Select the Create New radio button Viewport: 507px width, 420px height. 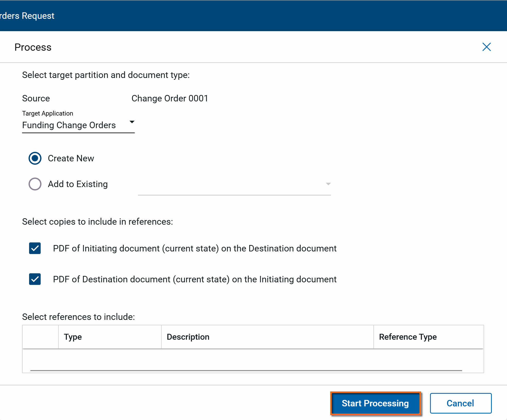coord(35,158)
